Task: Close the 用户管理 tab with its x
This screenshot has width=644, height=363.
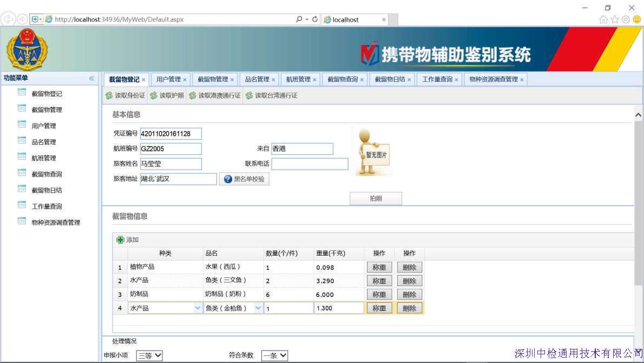Action: pyautogui.click(x=185, y=80)
